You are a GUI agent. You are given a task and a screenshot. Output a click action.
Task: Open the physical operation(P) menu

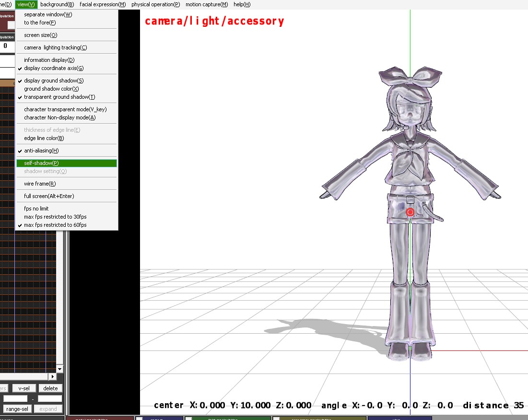[155, 4]
